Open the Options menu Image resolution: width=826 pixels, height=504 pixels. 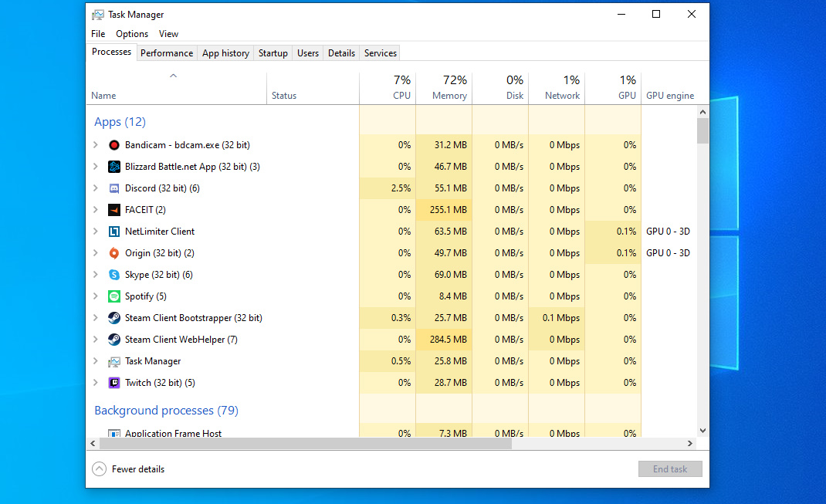pos(132,34)
